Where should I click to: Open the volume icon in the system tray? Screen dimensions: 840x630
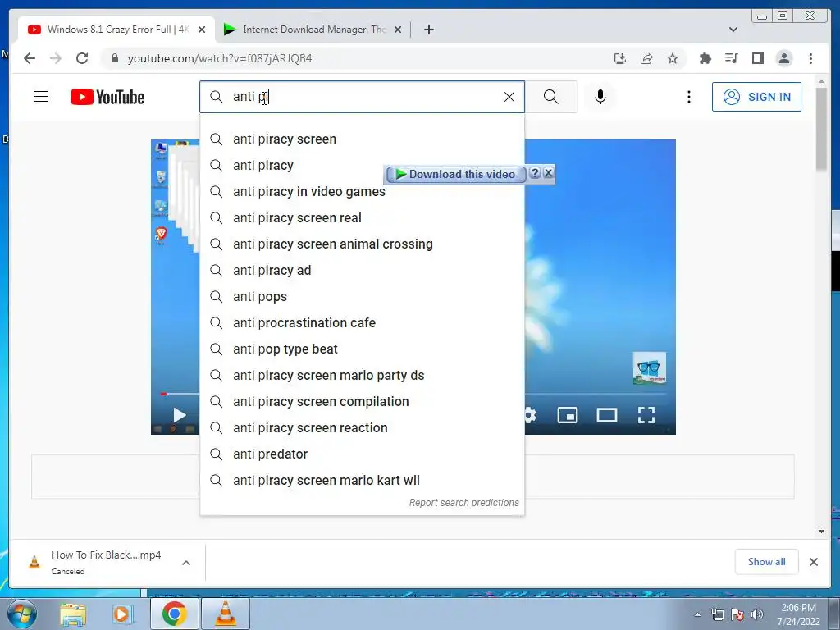click(x=757, y=614)
